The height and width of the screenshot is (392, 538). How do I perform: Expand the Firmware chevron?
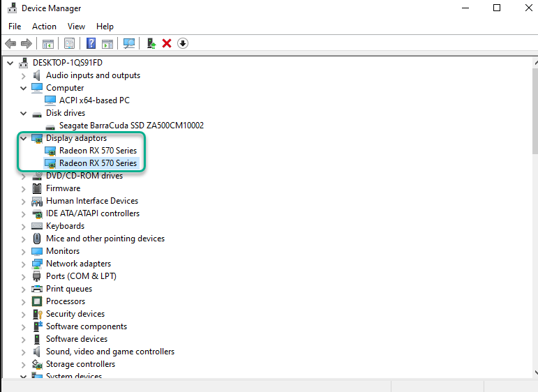pos(23,188)
